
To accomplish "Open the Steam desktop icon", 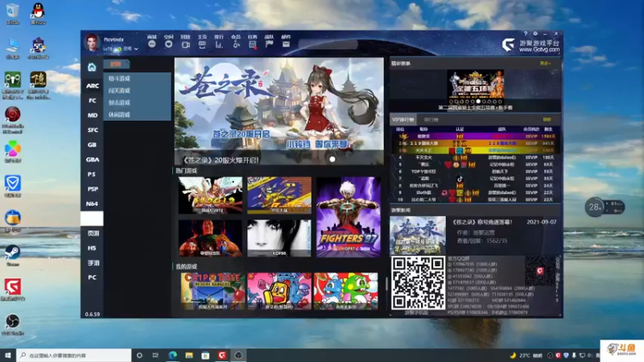I will pyautogui.click(x=13, y=255).
